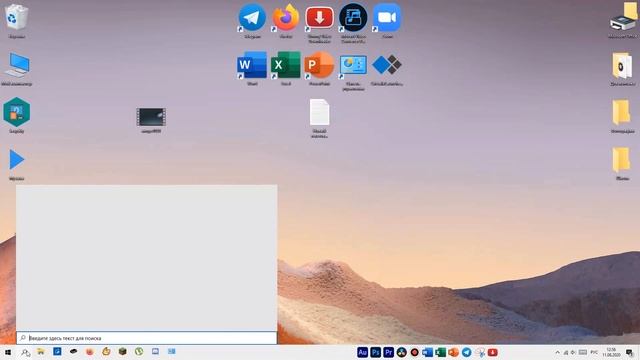The width and height of the screenshot is (640, 360).
Task: Open the notification center icon
Action: click(629, 353)
